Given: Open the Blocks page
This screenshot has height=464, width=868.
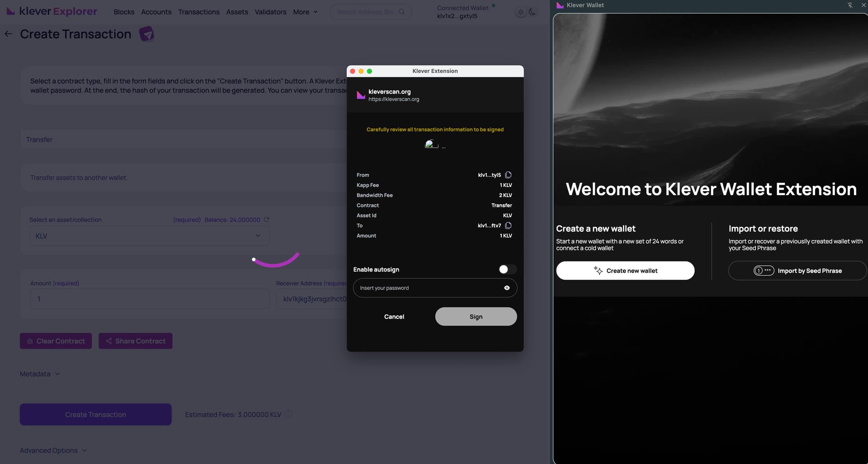Looking at the screenshot, I should [x=124, y=12].
